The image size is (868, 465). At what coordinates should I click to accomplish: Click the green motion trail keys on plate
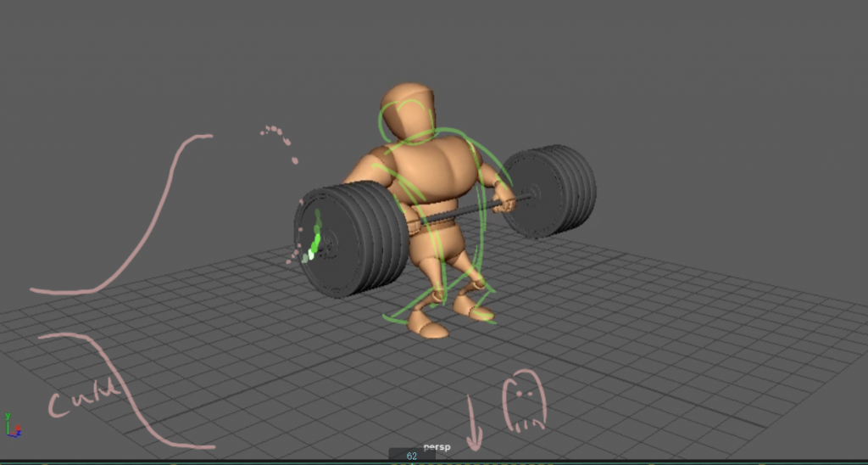(x=315, y=238)
